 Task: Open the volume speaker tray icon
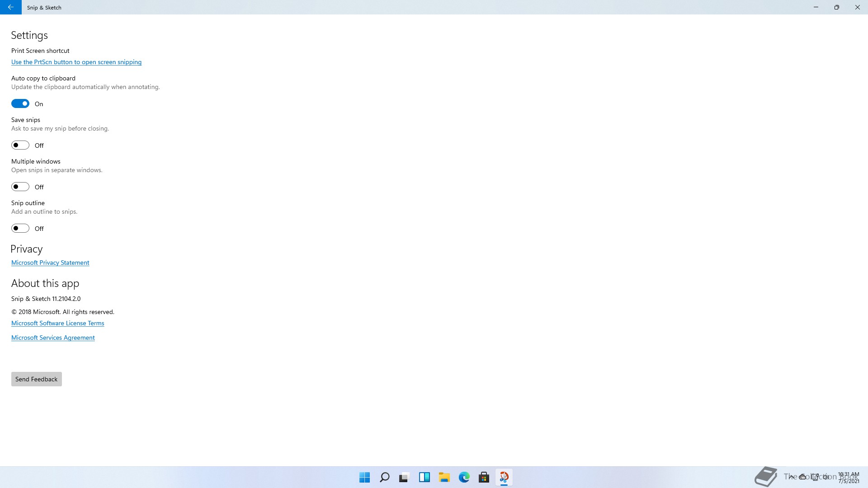click(826, 477)
